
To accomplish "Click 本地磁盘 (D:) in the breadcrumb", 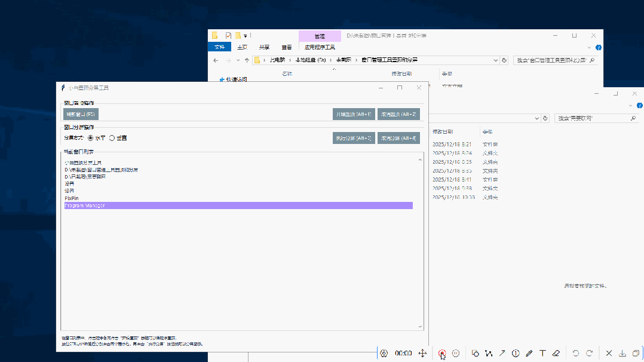I will point(311,60).
